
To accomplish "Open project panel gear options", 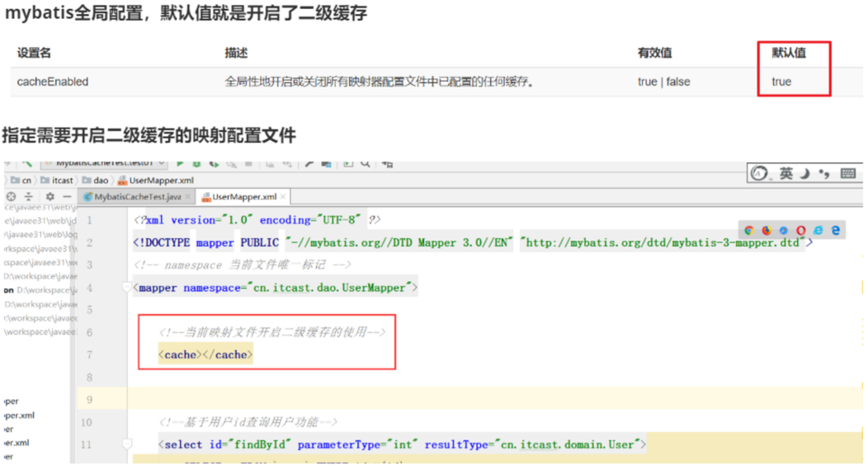I will 50,197.
